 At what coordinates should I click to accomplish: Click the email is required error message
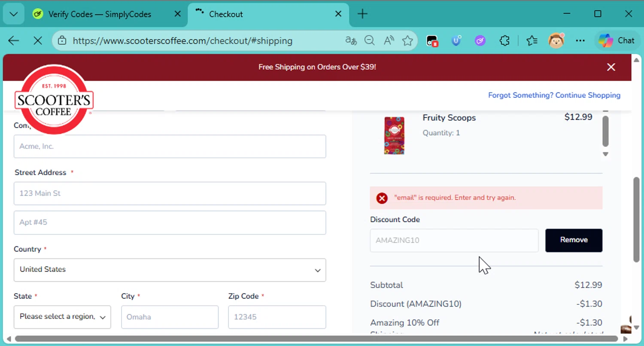455,198
